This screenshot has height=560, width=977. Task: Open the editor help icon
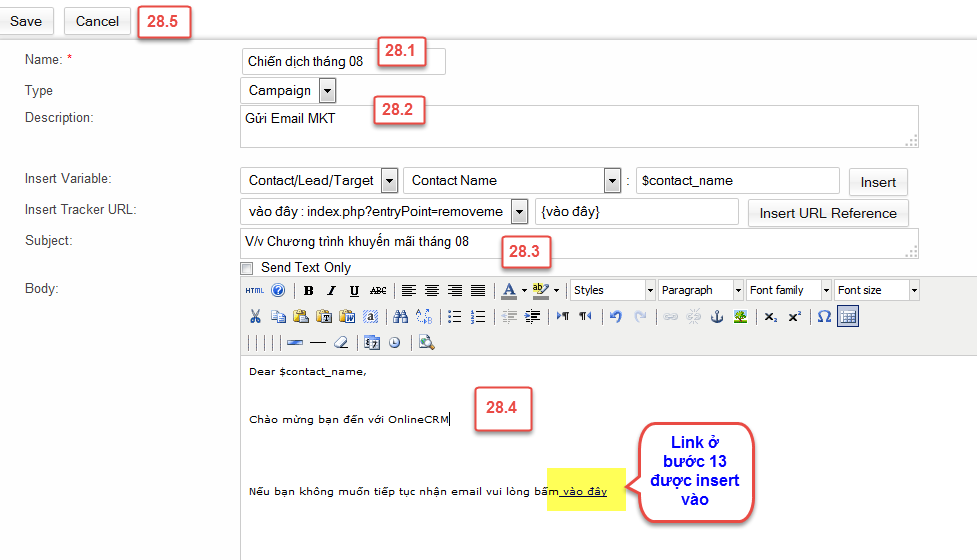click(279, 290)
